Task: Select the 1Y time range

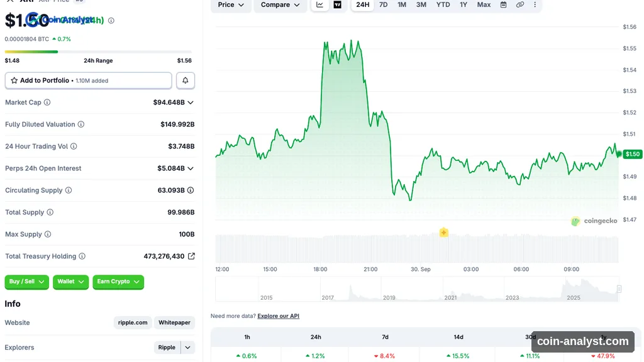Action: (x=464, y=4)
